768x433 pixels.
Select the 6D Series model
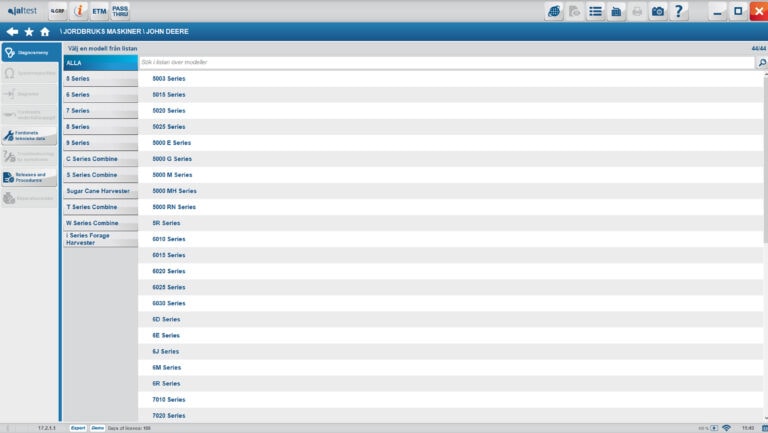pos(451,319)
